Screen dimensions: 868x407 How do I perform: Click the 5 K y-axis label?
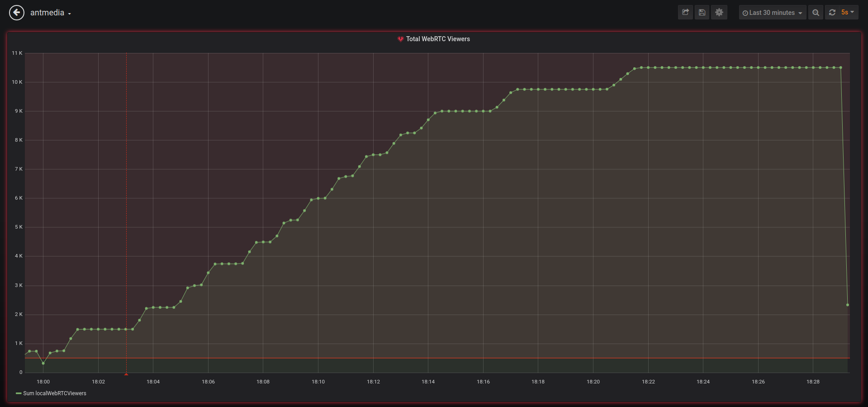pos(19,227)
